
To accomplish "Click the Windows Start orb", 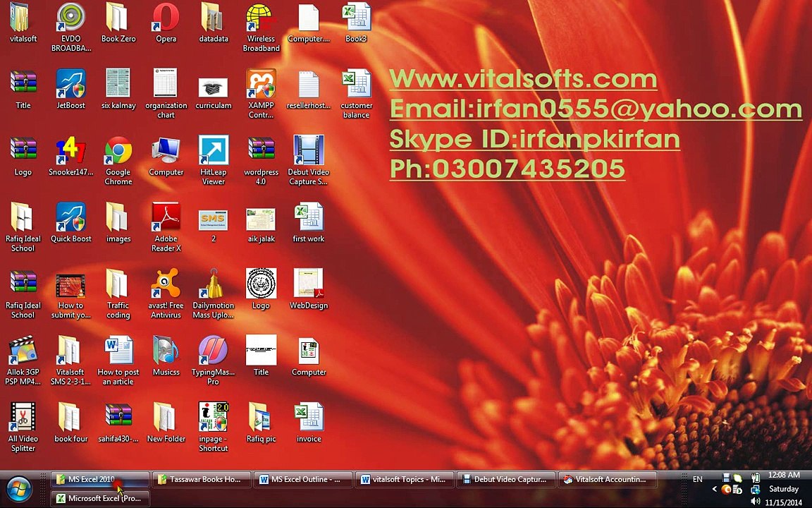I will tap(20, 490).
